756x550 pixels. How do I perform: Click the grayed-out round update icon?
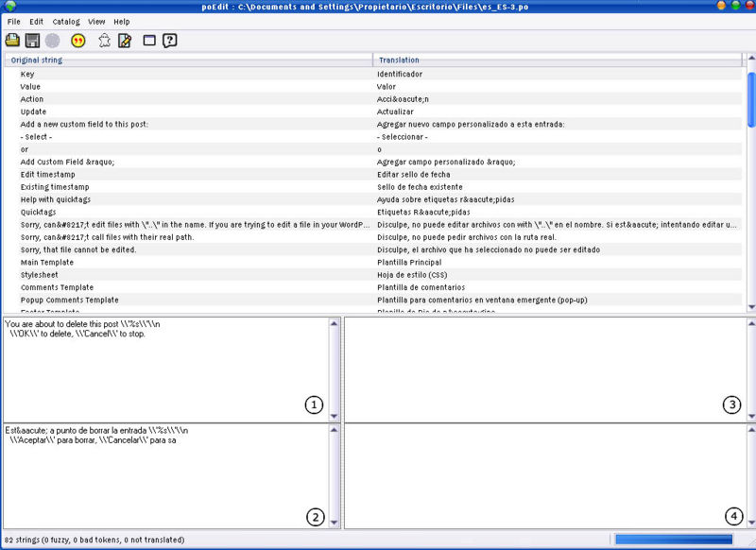[52, 40]
